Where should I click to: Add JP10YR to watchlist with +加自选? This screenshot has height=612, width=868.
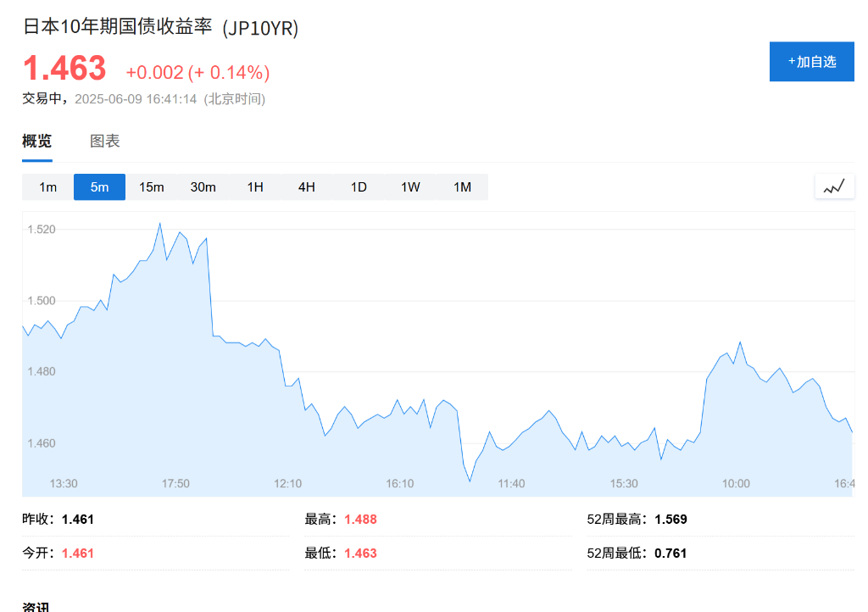(x=811, y=61)
